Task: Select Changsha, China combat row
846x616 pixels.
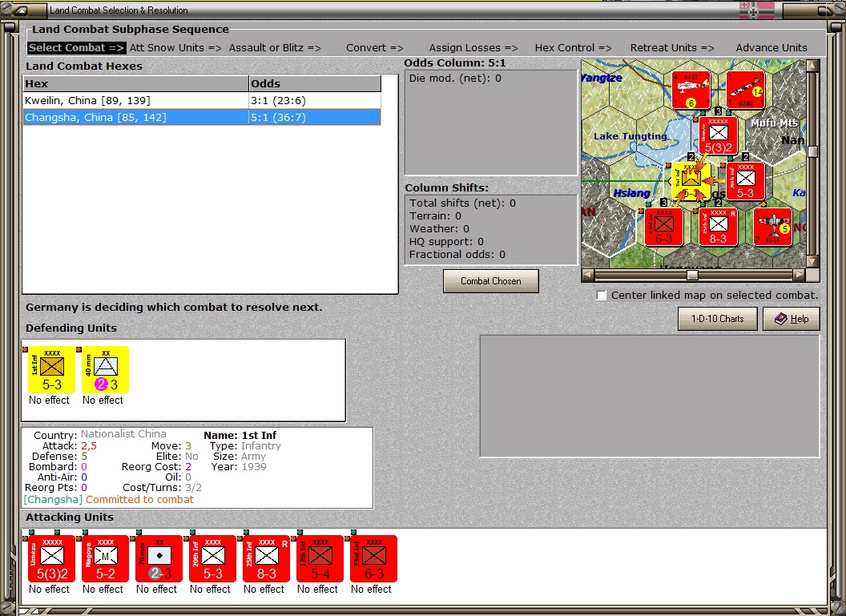Action: click(202, 117)
